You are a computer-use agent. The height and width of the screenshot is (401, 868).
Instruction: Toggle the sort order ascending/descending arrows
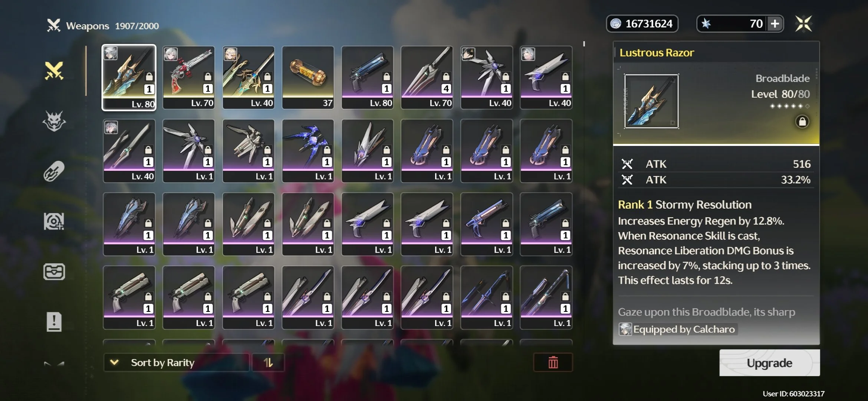[x=268, y=362]
